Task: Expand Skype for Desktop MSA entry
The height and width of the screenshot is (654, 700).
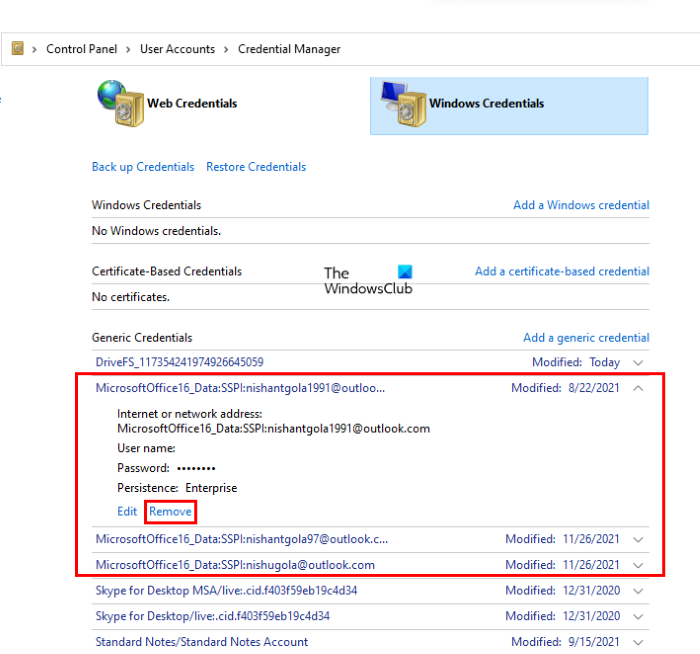Action: coord(638,591)
